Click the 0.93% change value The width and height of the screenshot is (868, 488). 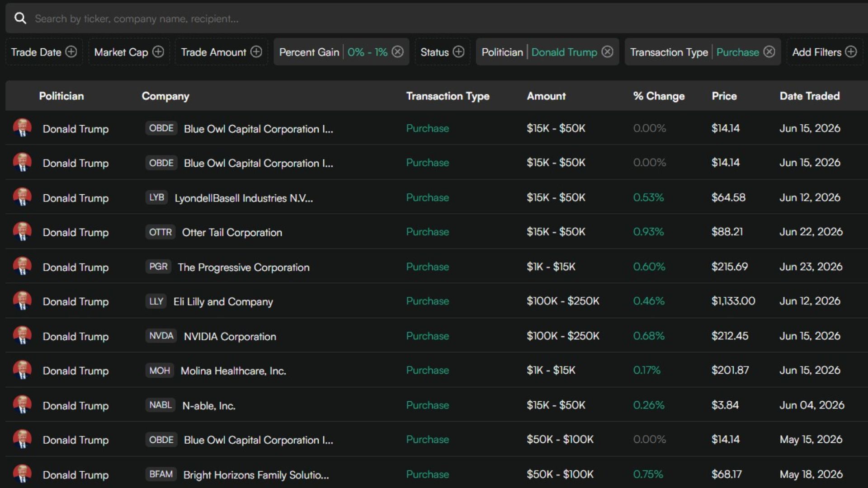point(648,232)
